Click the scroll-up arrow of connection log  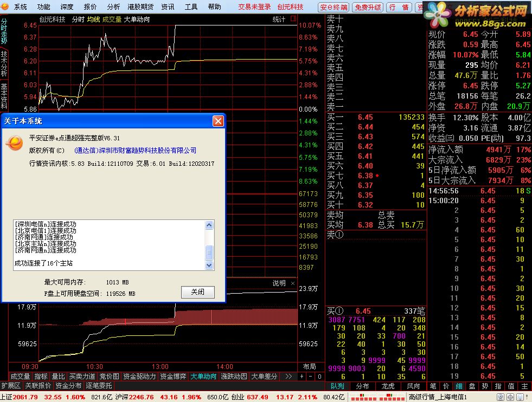click(209, 225)
